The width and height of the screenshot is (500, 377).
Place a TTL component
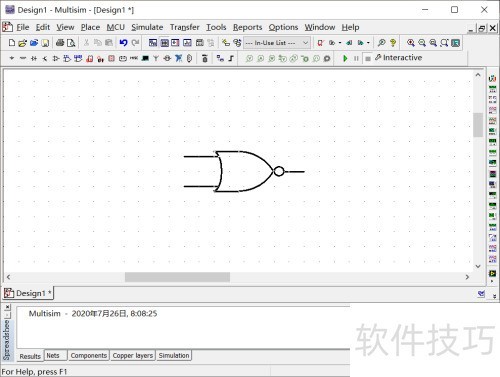pyautogui.click(x=67, y=58)
